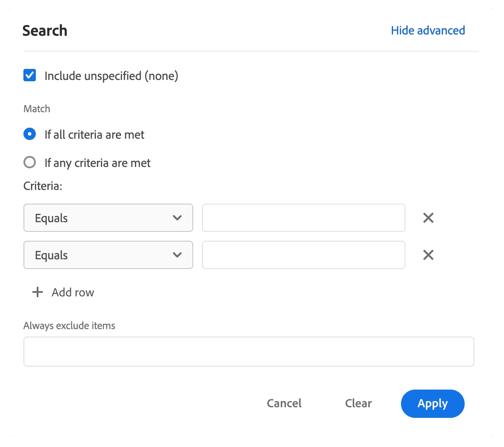The height and width of the screenshot is (447, 504).
Task: Open the first Equals dropdown
Action: click(108, 218)
